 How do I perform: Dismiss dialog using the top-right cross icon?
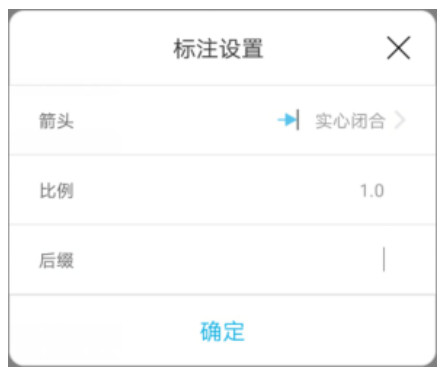point(398,48)
